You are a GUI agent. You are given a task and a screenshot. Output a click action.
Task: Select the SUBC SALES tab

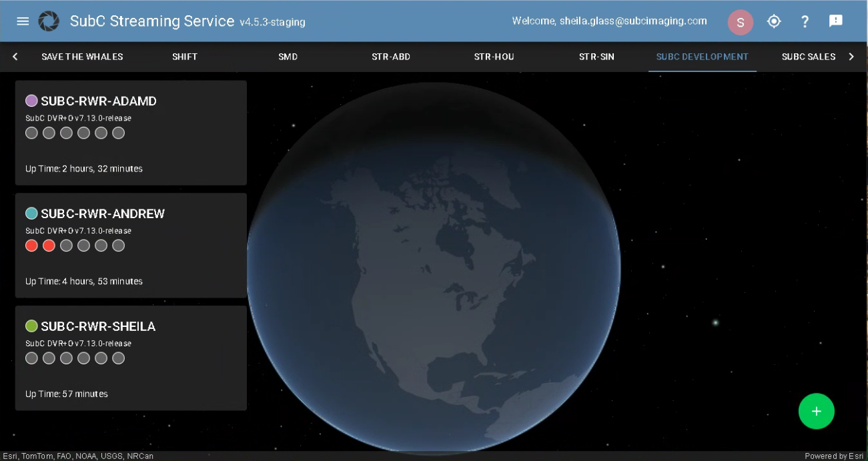pos(808,57)
